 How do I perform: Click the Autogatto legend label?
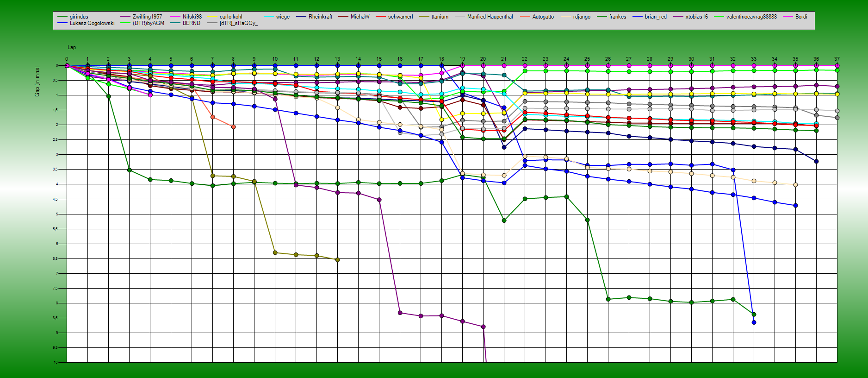tap(543, 17)
